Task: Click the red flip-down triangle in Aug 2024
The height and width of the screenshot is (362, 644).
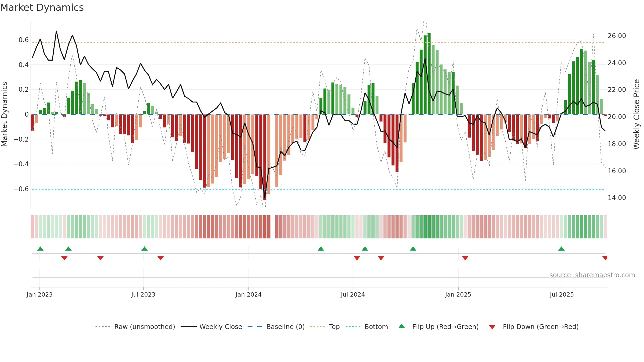Action: coord(381,258)
